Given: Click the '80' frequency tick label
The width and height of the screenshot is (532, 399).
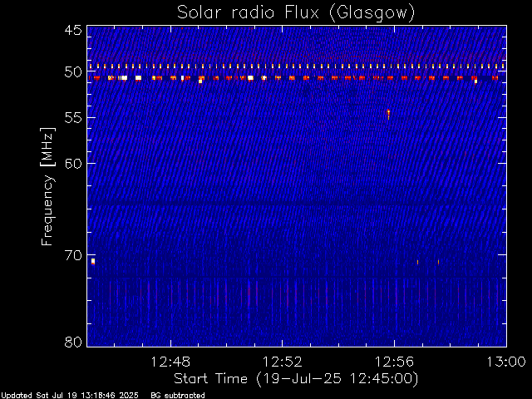Looking at the screenshot, I should point(73,342).
